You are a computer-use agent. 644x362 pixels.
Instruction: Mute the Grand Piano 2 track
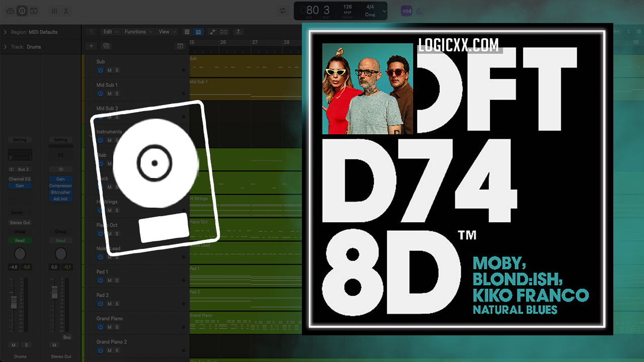pos(109,350)
